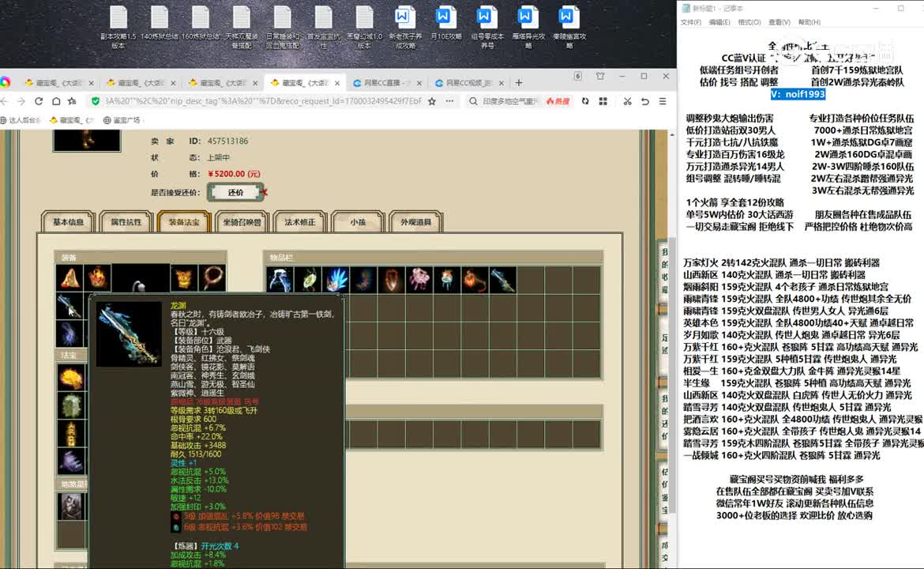
Task: Open 鉴宝广场 bookmark
Action: click(122, 120)
